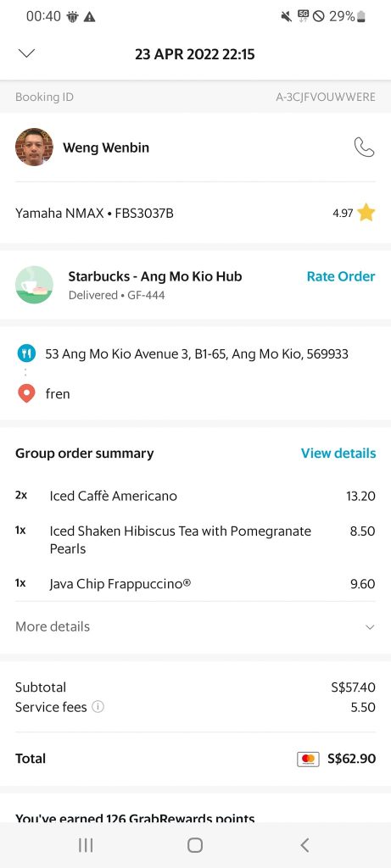
Task: Tap the blue restaurant pickup location icon
Action: [x=26, y=353]
